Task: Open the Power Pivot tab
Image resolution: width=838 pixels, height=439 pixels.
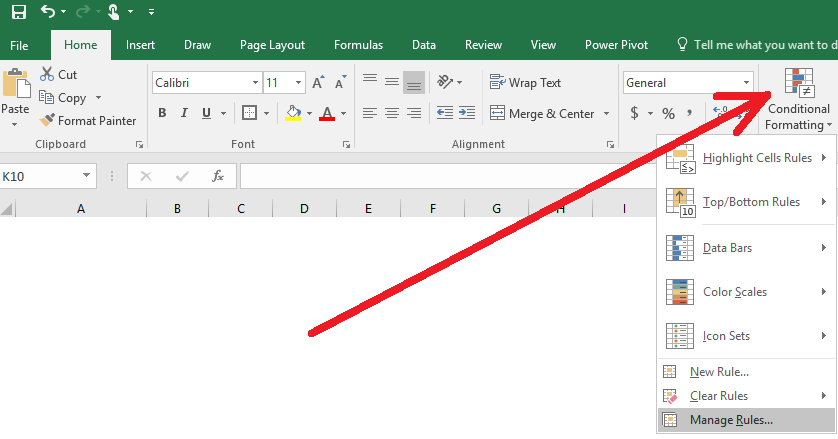Action: point(616,45)
